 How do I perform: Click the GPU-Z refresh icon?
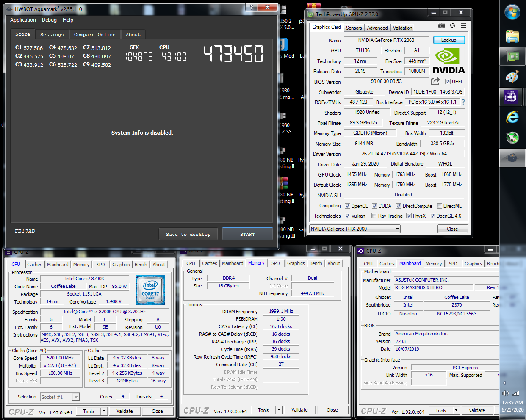pos(452,25)
